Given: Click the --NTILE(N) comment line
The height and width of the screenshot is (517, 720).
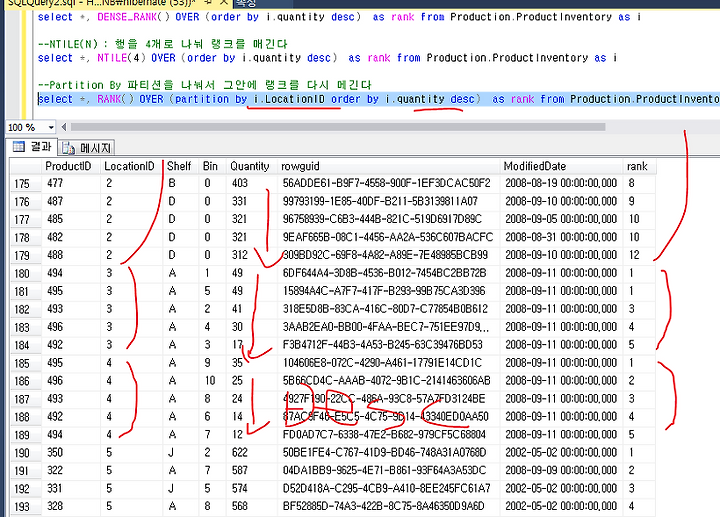Looking at the screenshot, I should 163,44.
